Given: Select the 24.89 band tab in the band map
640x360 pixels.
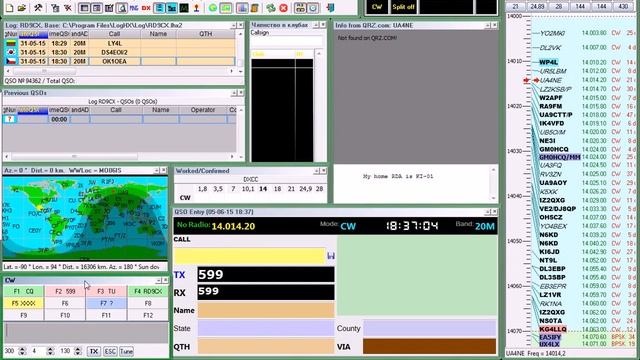Looking at the screenshot, I should point(537,7).
